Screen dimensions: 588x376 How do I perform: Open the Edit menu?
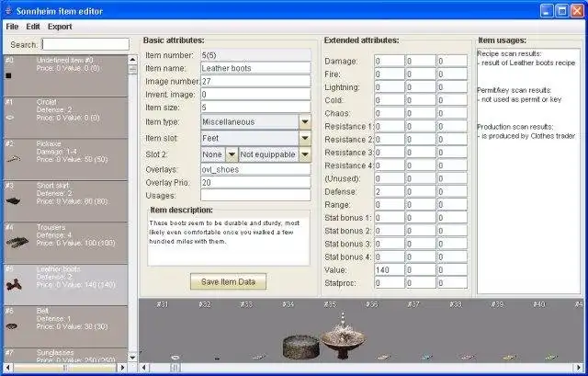pos(33,27)
